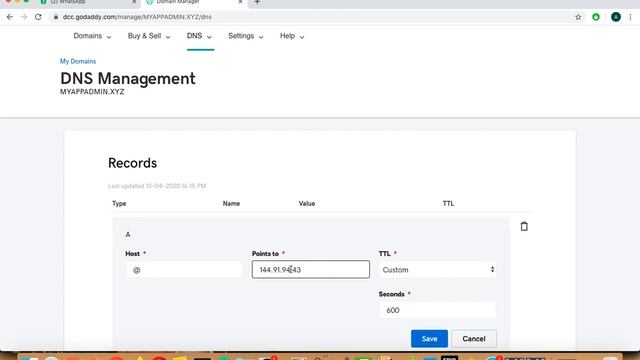Reload the page with refresh icon
This screenshot has height=360, width=640.
click(x=38, y=17)
